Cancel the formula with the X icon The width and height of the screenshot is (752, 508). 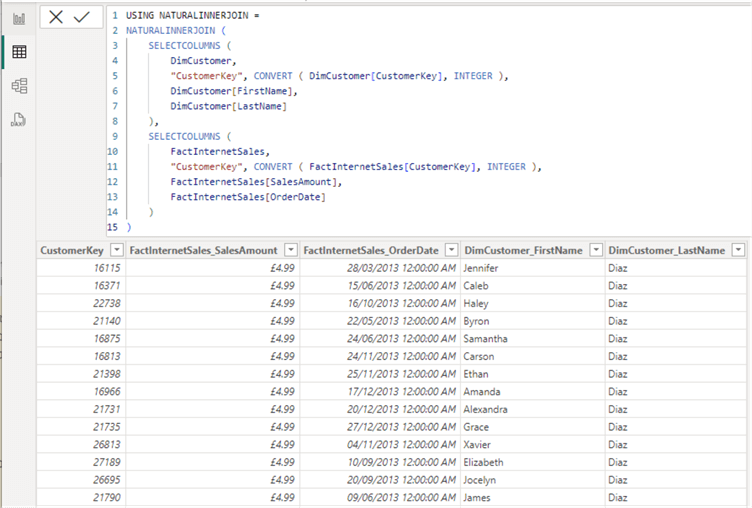(x=56, y=17)
